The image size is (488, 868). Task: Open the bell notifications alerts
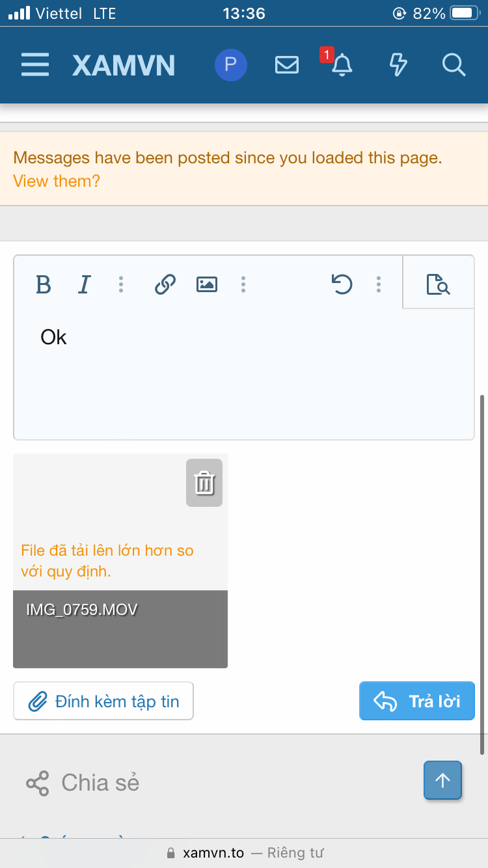(x=342, y=65)
